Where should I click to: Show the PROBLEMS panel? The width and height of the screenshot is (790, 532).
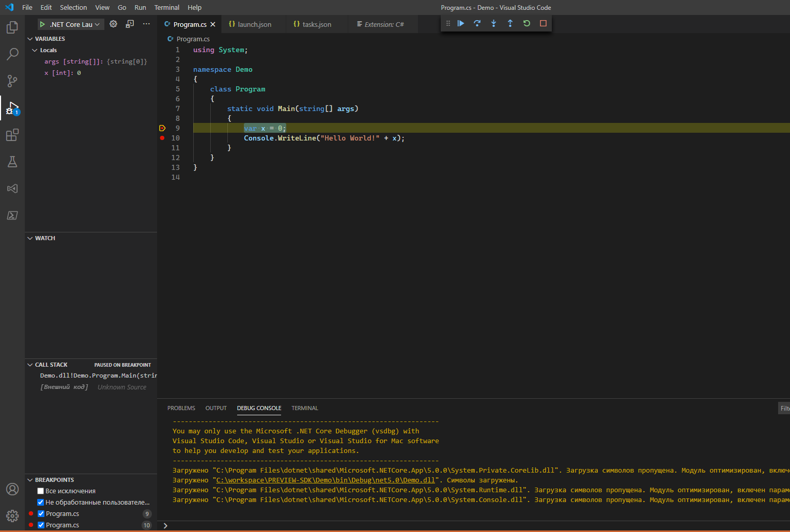pos(181,408)
